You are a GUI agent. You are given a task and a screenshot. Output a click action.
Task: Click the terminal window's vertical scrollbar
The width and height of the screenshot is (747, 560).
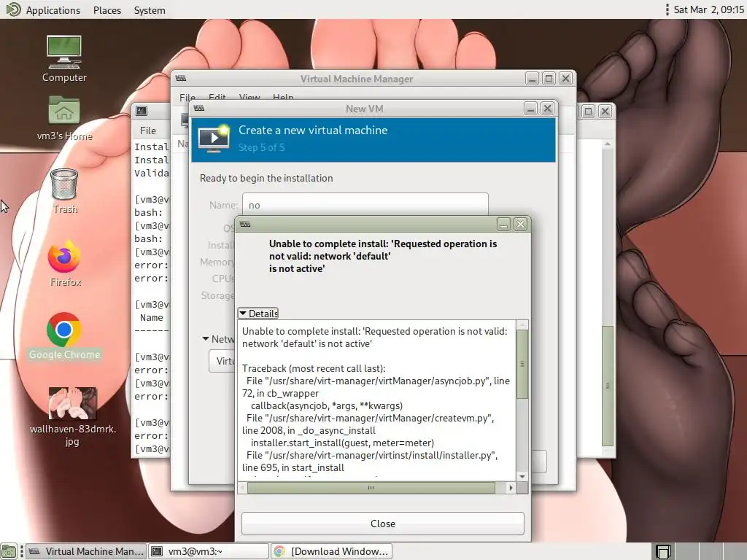tap(608, 386)
